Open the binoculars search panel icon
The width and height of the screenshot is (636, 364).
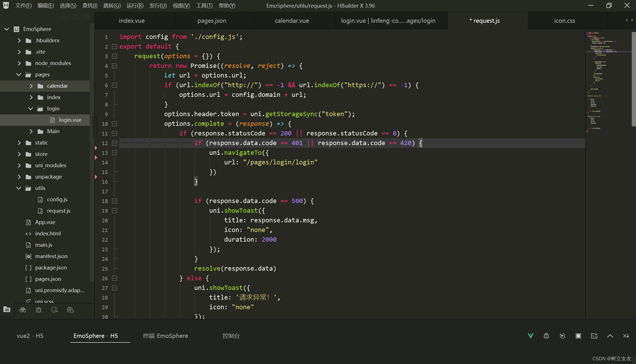(x=23, y=310)
